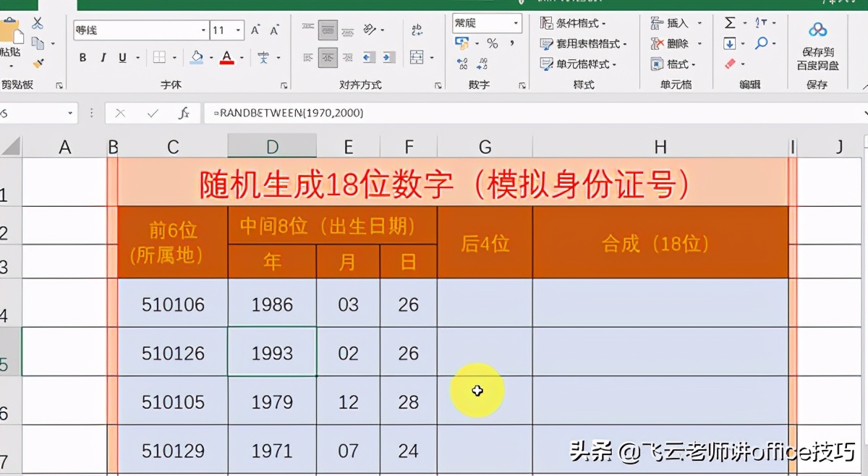The height and width of the screenshot is (476, 868).
Task: Decrease font size with smaller A icon
Action: (x=274, y=30)
